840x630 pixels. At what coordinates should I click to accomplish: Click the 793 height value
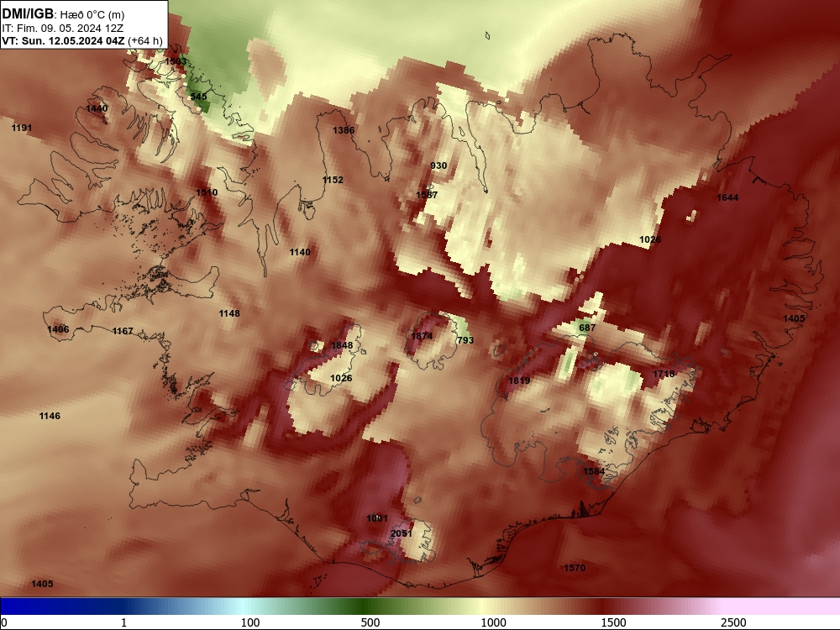pos(465,340)
